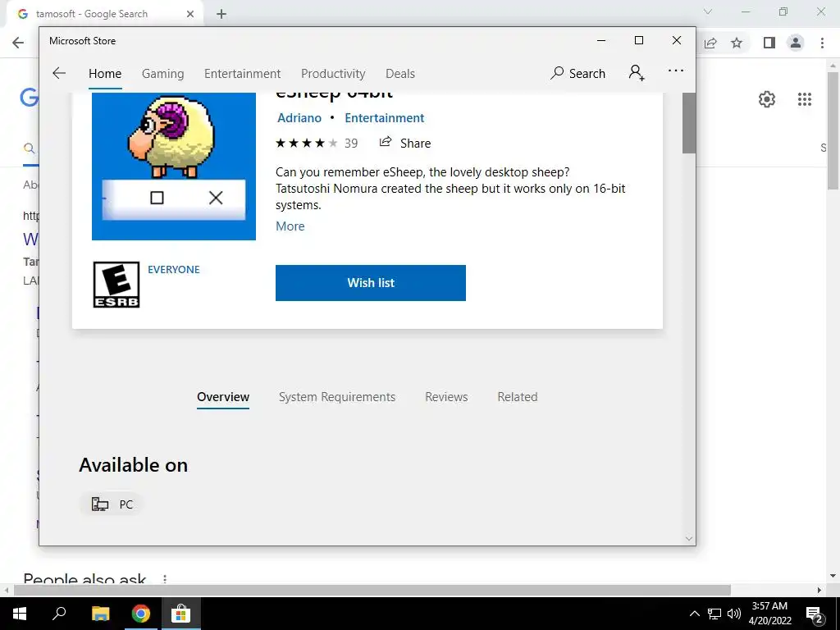
Task: Open the notification center
Action: pyautogui.click(x=815, y=614)
